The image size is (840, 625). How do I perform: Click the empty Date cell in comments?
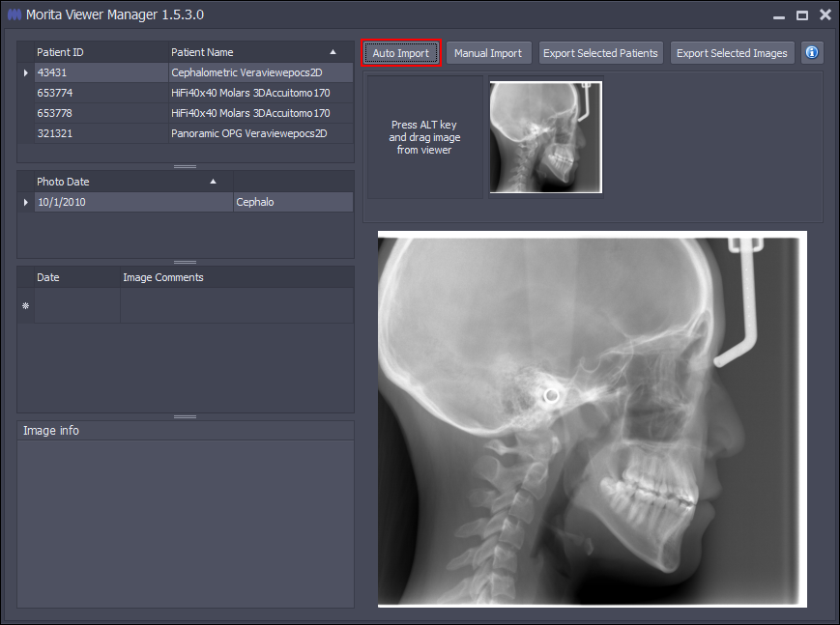[x=77, y=306]
